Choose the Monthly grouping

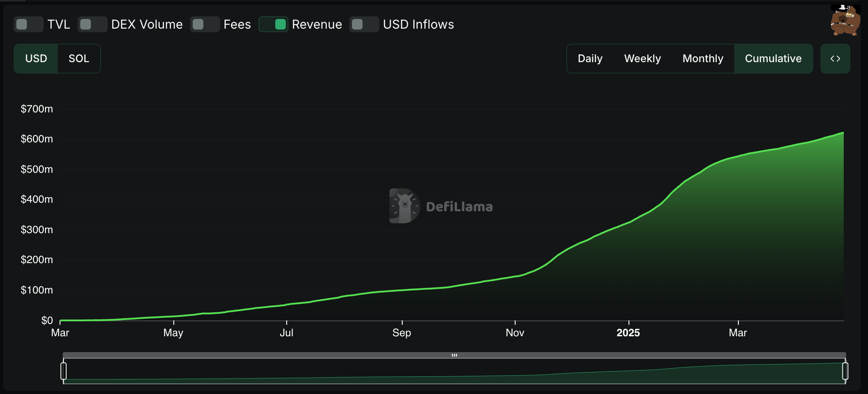point(703,59)
